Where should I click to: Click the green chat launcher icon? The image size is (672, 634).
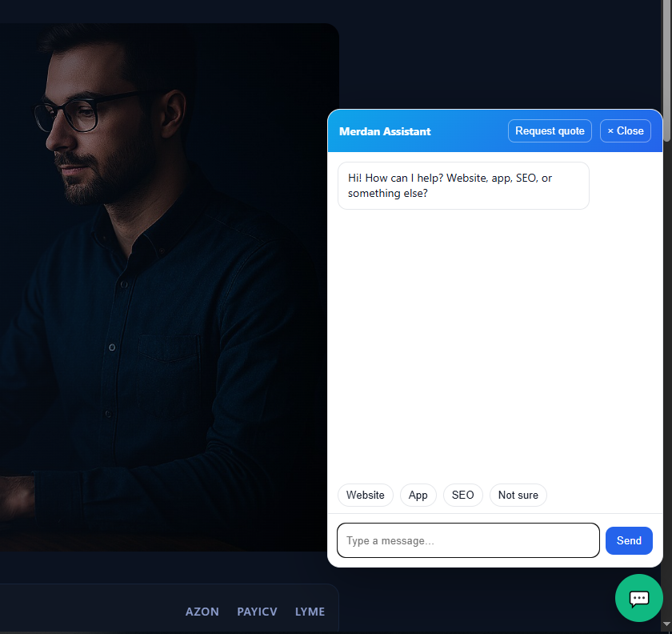[638, 597]
